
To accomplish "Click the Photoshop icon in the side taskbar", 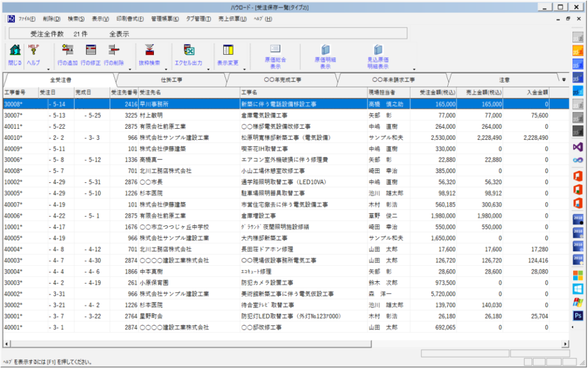I will (x=578, y=315).
